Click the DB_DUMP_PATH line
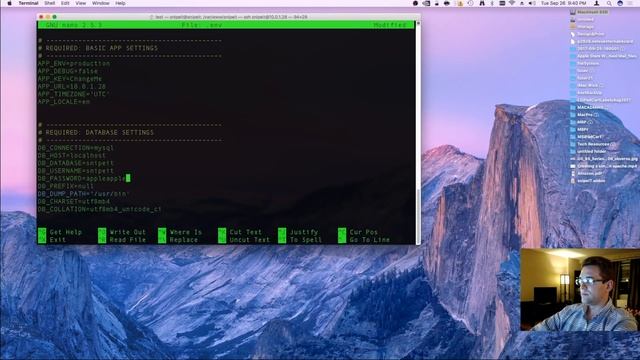The image size is (640, 360). pos(84,194)
